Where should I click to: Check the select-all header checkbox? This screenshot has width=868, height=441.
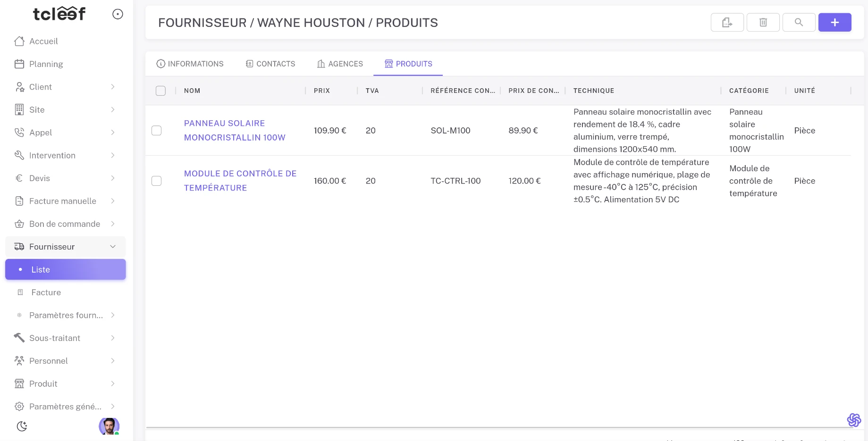pyautogui.click(x=161, y=91)
